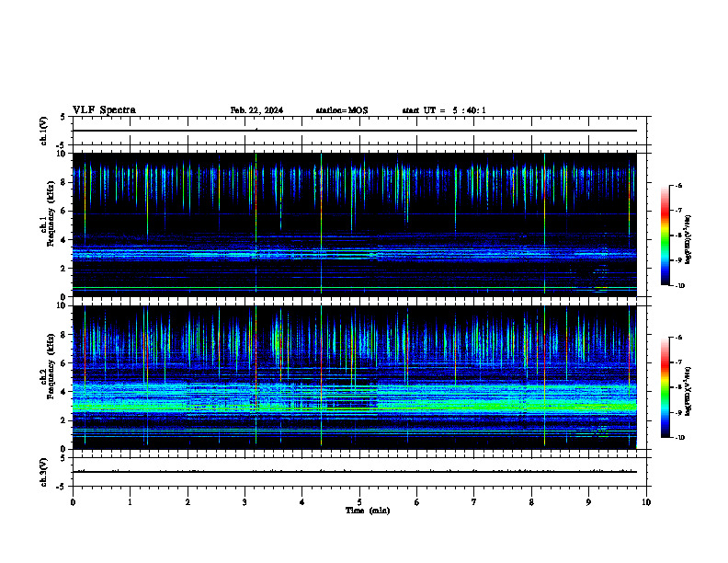The image size is (728, 563).
Task: Click the "-6" tick on ch.2 colorbar
Action: point(678,338)
